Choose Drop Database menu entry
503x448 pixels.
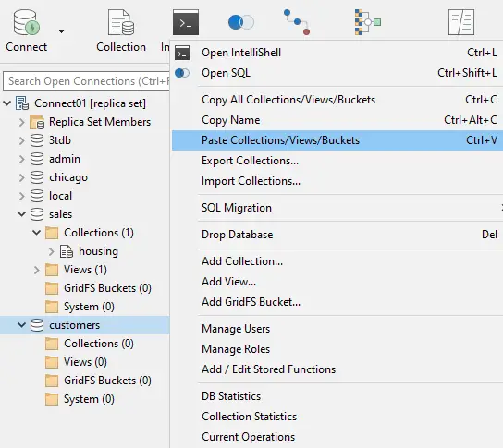click(x=337, y=235)
